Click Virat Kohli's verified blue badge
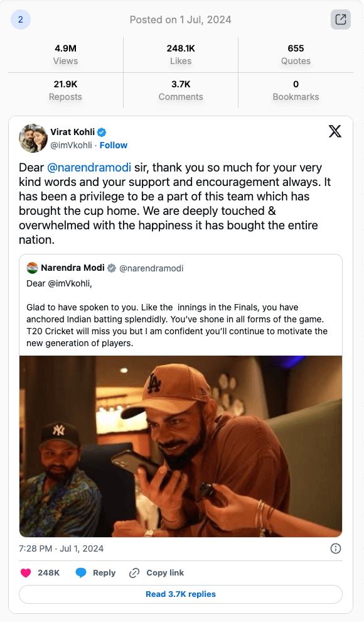364x622 pixels. click(x=102, y=132)
